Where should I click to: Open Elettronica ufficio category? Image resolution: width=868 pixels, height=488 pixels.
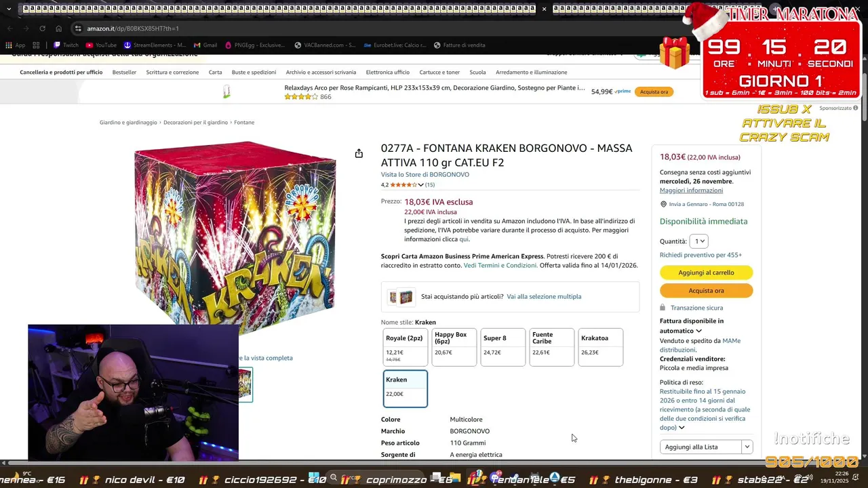(388, 73)
